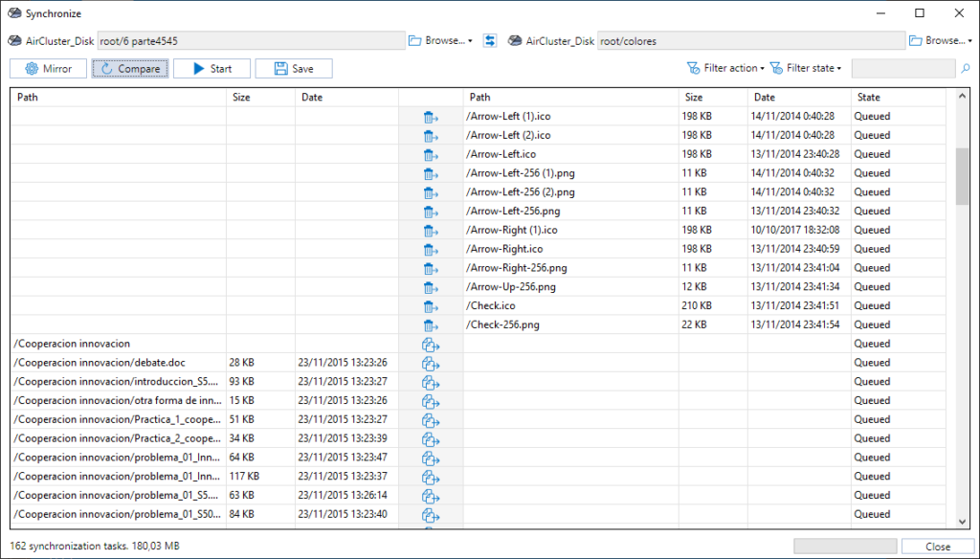
Task: Select the /Cooperacion innovacion/debate.doc path
Action: (100, 363)
